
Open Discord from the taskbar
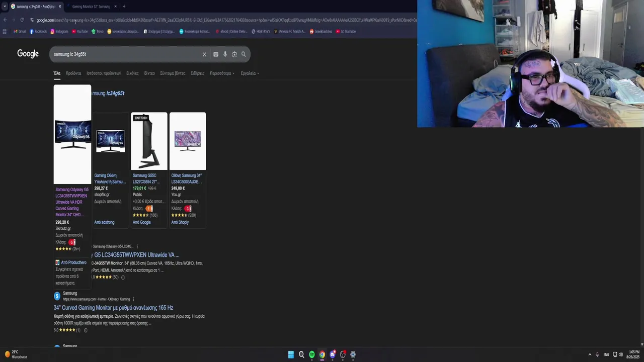point(333,354)
